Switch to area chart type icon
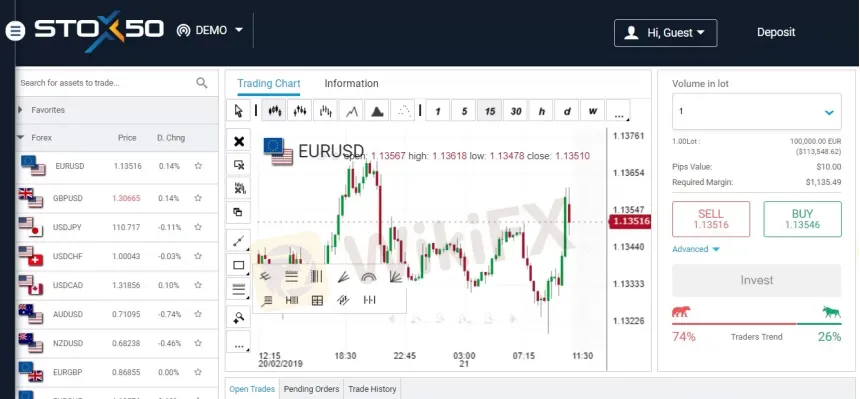 (x=377, y=111)
